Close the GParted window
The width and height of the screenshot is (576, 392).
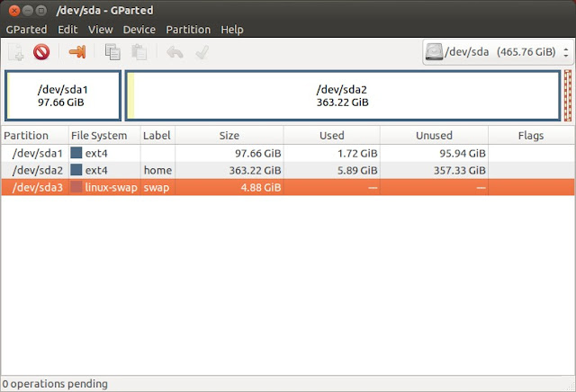[14, 11]
